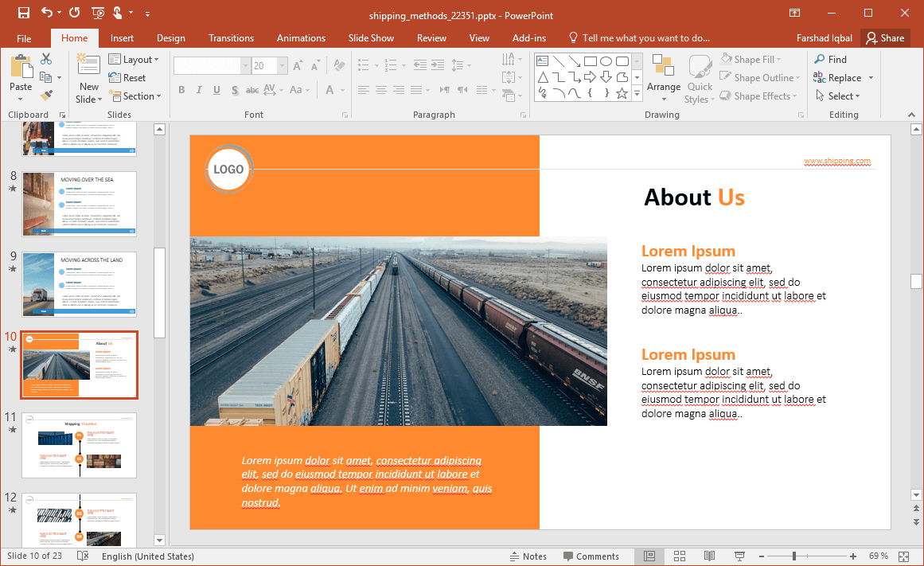Toggle the Comments pane
924x566 pixels.
591,556
